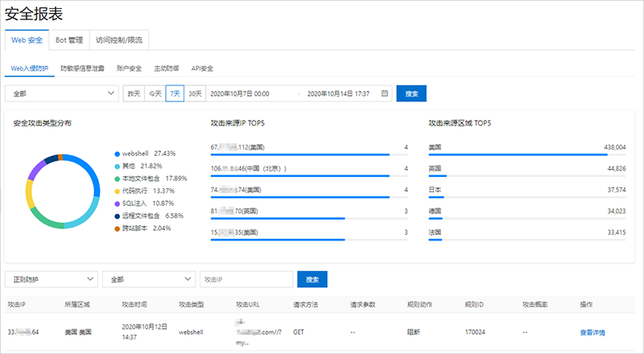Click the 攻击IP column header
The height and width of the screenshot is (354, 644).
[16, 304]
